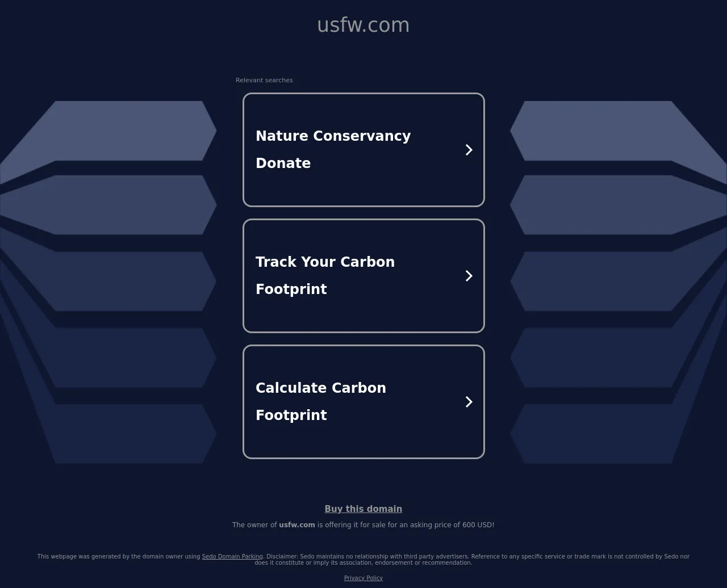The height and width of the screenshot is (588, 727).
Task: Click the word Track in second card
Action: coord(276,262)
